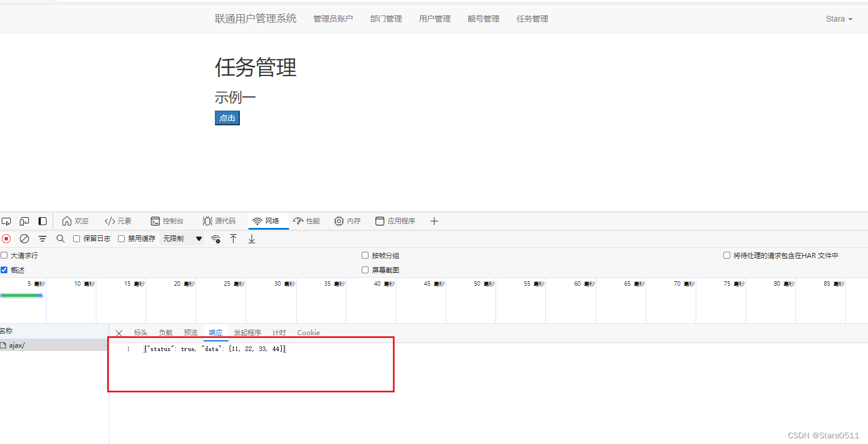Click the 示例一 heading
This screenshot has width=868, height=444.
(x=235, y=97)
